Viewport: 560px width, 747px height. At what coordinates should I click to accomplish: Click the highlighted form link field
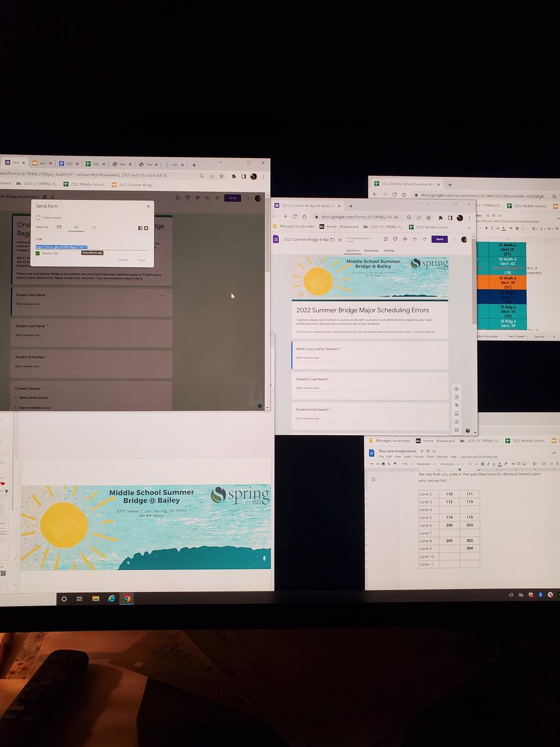tap(63, 247)
